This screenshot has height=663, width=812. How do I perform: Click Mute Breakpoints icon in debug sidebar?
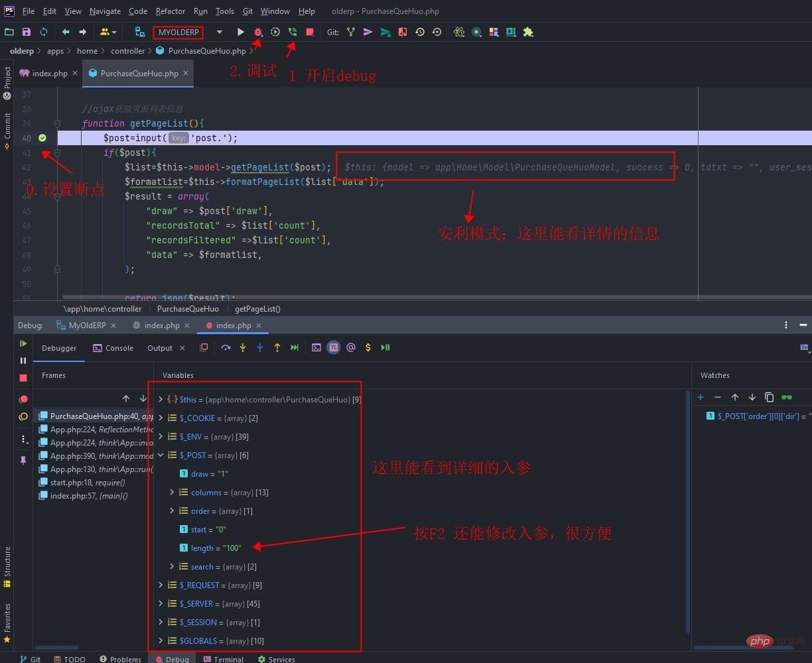(23, 416)
